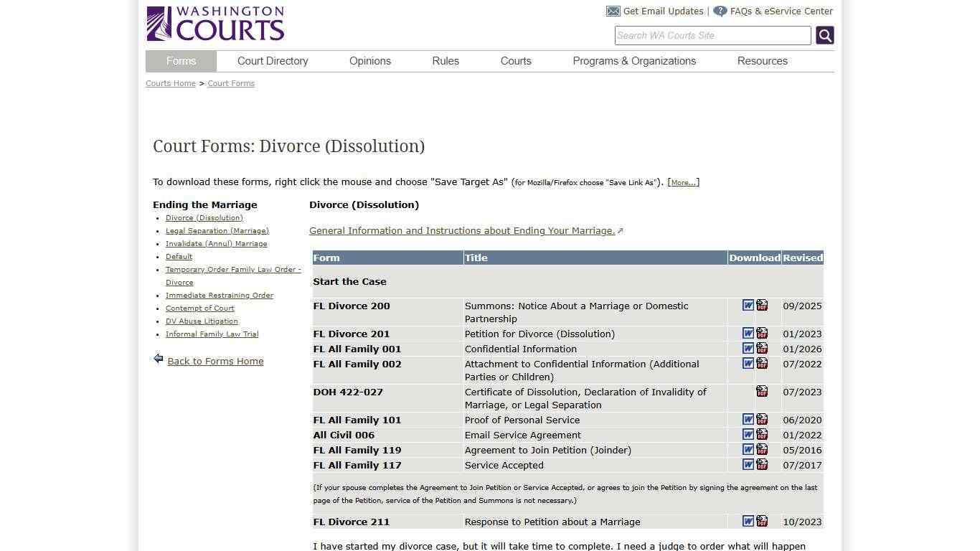Switch to the Rules navigation tab
The width and height of the screenshot is (980, 551).
[x=445, y=61]
